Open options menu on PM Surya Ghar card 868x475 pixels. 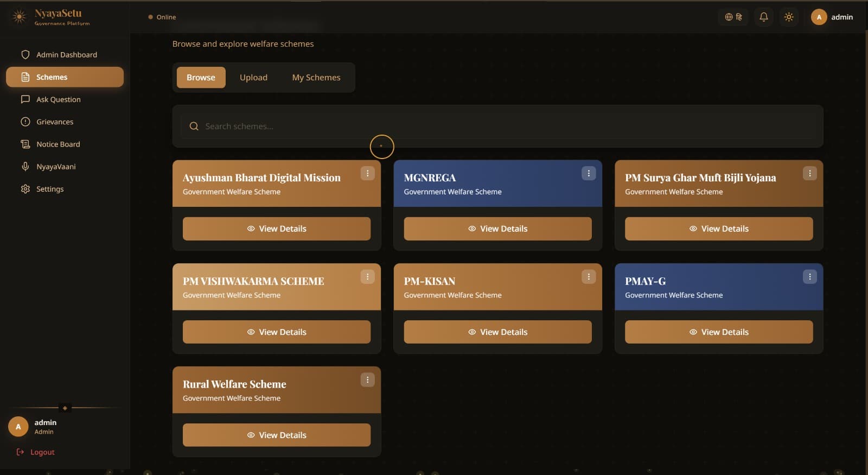[809, 173]
